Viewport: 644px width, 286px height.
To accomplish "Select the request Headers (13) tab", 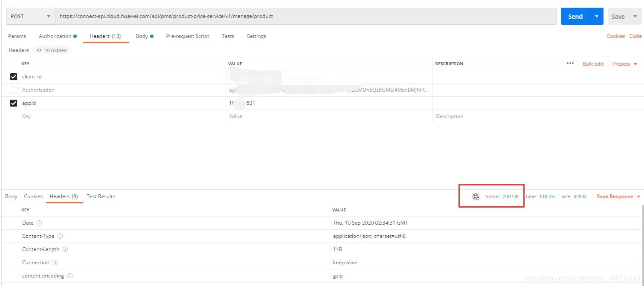I will coord(105,36).
